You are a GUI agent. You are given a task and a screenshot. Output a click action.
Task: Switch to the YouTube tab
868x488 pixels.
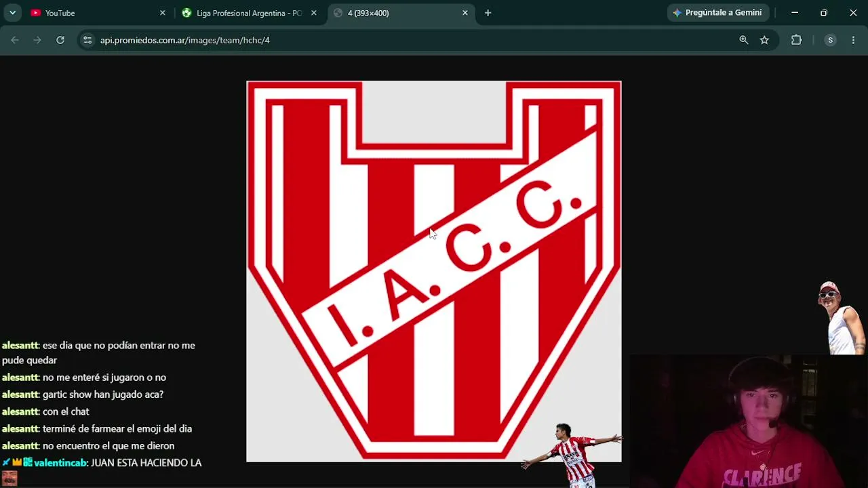pos(98,13)
